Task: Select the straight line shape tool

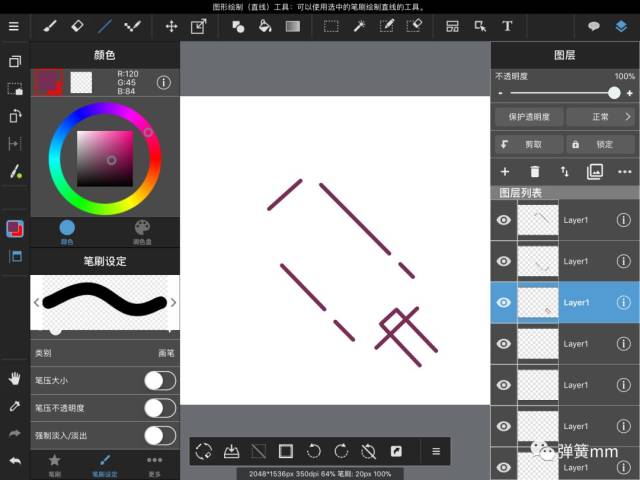Action: tap(104, 27)
